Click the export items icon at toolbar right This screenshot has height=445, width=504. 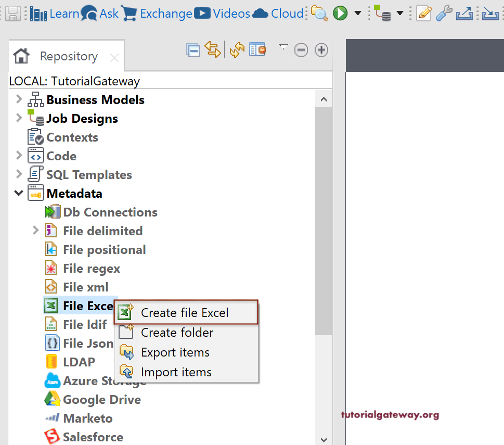464,12
